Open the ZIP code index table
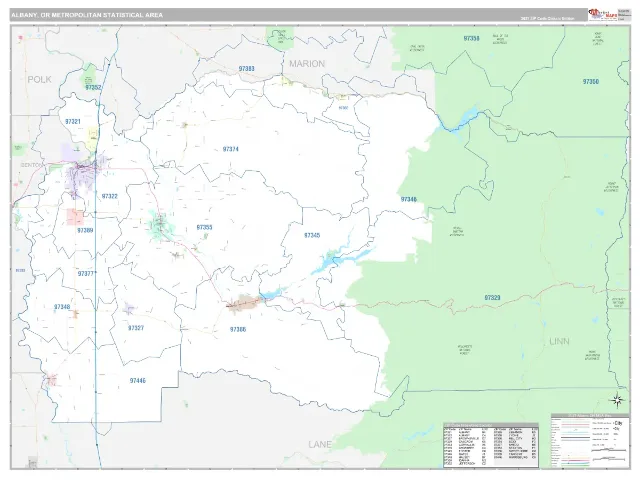Screen dimensions: 640x480 coord(491,445)
